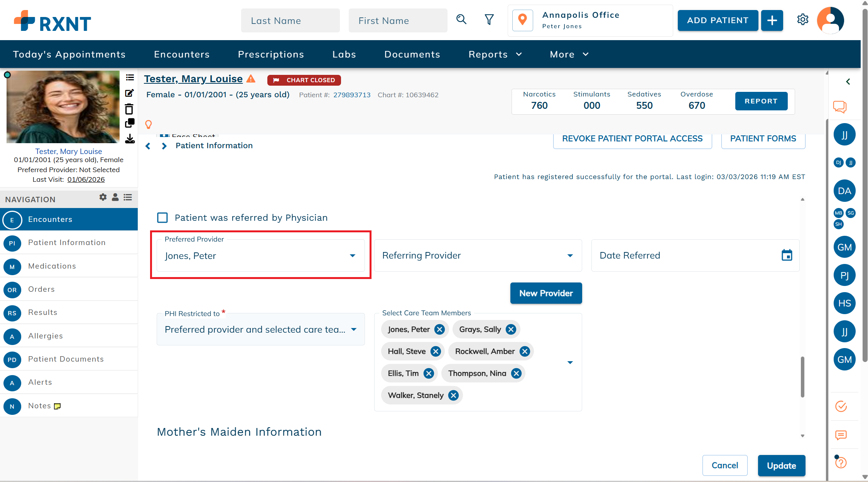Image resolution: width=868 pixels, height=482 pixels.
Task: Open the search filter funnel icon
Action: [489, 20]
